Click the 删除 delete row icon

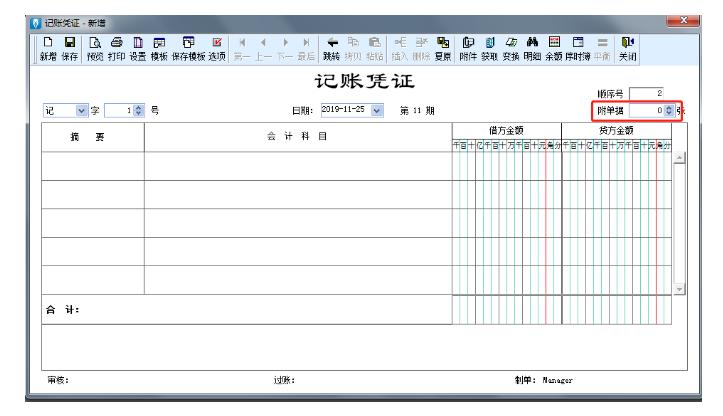pyautogui.click(x=421, y=48)
